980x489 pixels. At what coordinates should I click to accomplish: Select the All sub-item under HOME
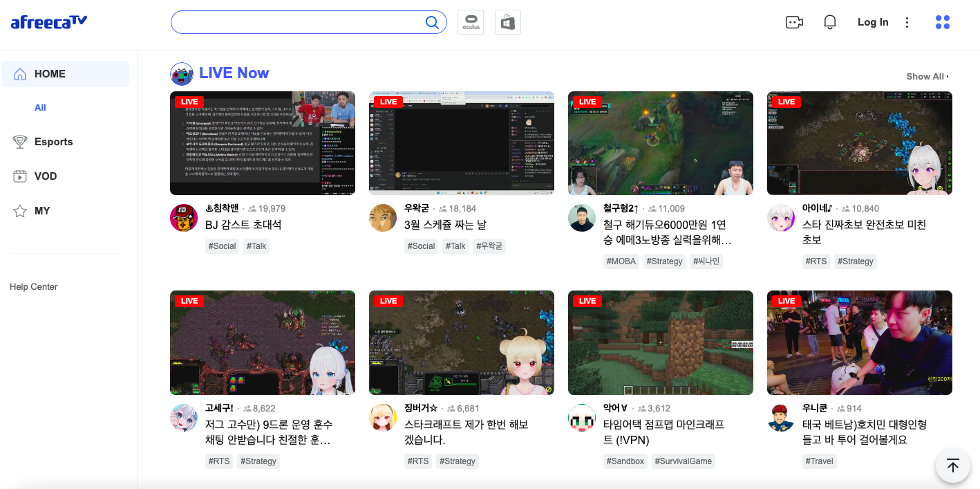click(x=40, y=107)
